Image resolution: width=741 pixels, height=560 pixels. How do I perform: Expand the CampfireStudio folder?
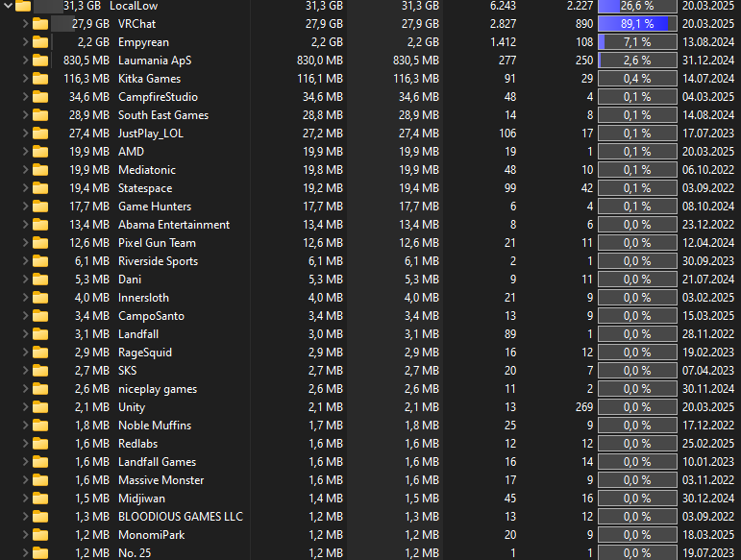pos(26,97)
